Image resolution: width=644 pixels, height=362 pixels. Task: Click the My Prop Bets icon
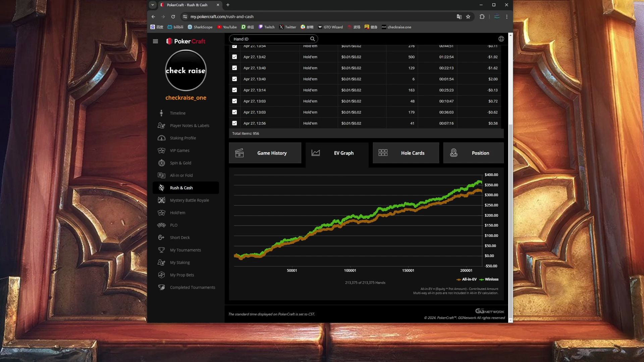point(161,275)
